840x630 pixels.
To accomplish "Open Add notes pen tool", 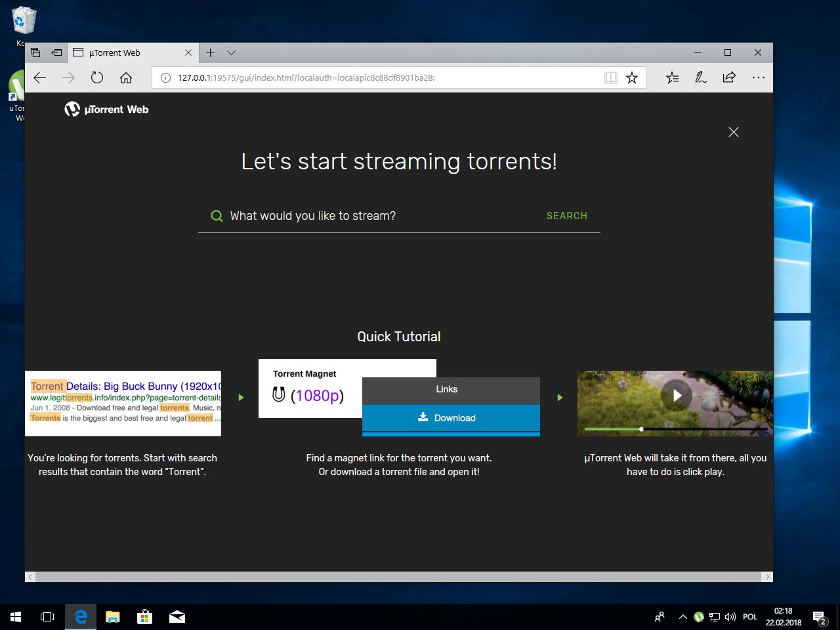I will coord(701,77).
